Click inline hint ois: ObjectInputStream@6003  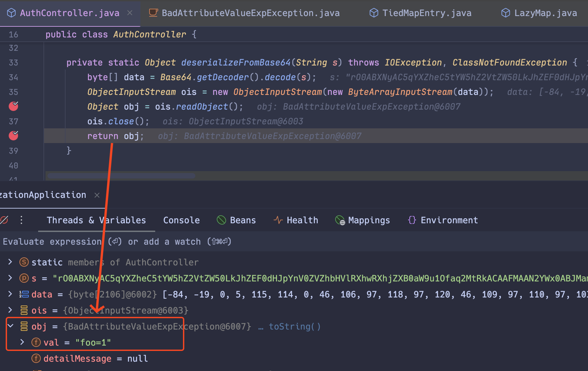[x=233, y=121]
